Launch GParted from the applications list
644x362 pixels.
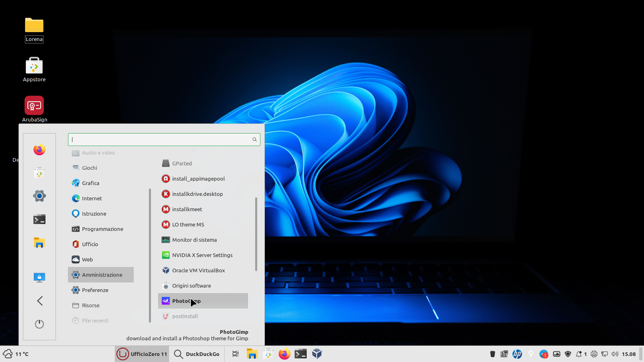click(x=203, y=163)
